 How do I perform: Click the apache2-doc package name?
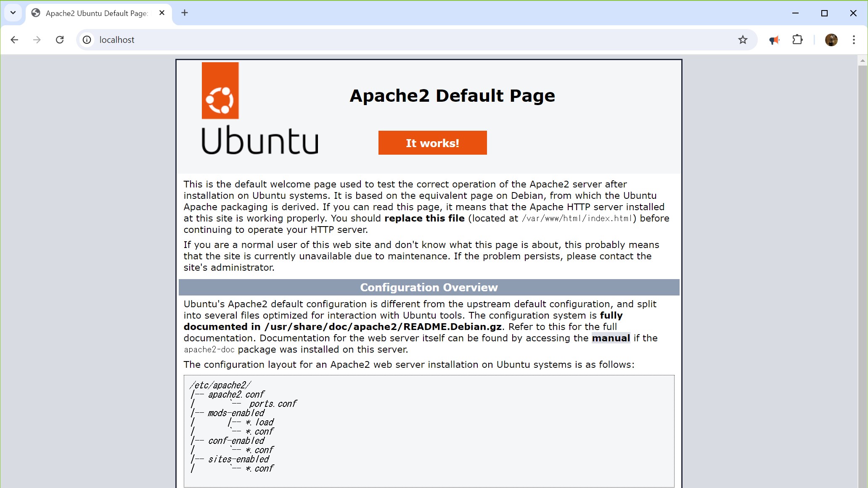(209, 349)
